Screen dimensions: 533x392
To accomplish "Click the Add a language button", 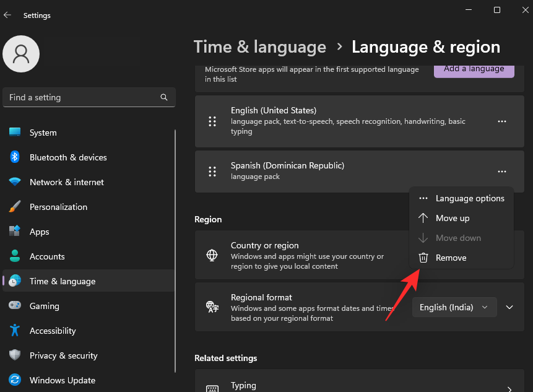I will tap(474, 70).
